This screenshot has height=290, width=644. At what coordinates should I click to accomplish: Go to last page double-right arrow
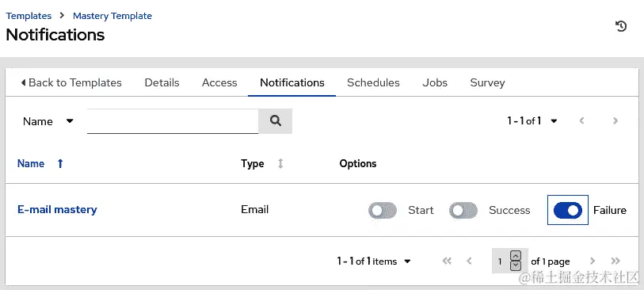point(615,261)
